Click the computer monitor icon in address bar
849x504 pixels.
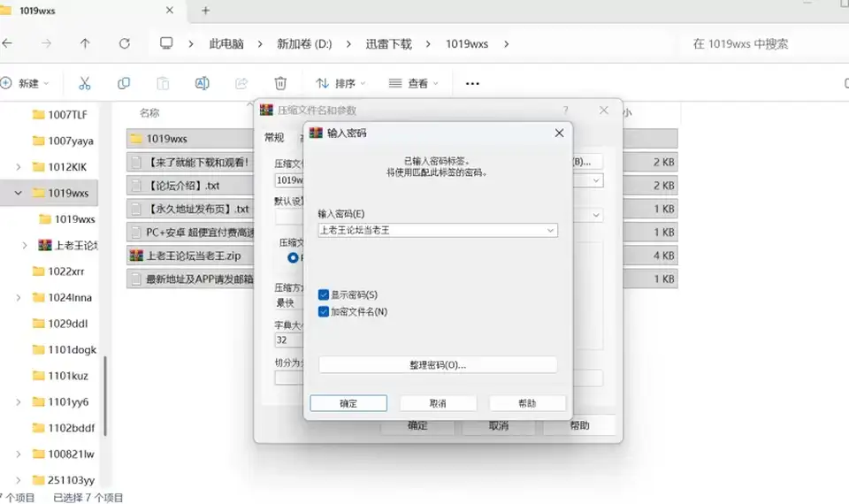click(166, 43)
